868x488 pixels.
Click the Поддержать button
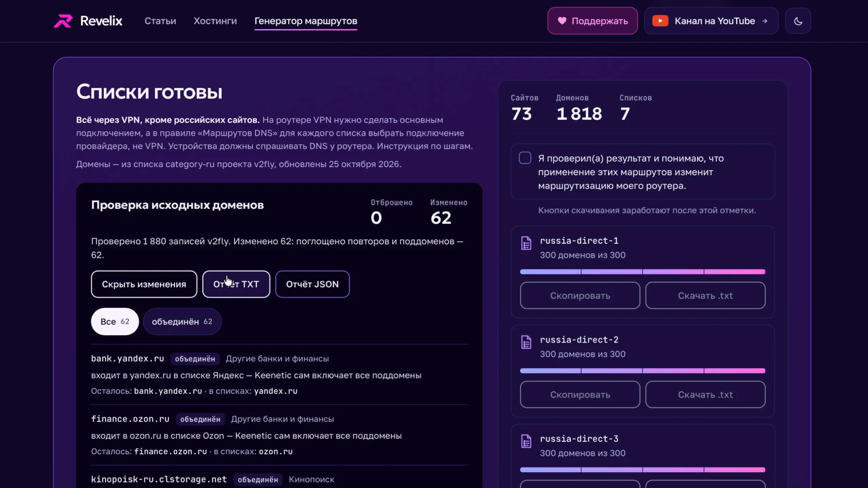click(592, 21)
